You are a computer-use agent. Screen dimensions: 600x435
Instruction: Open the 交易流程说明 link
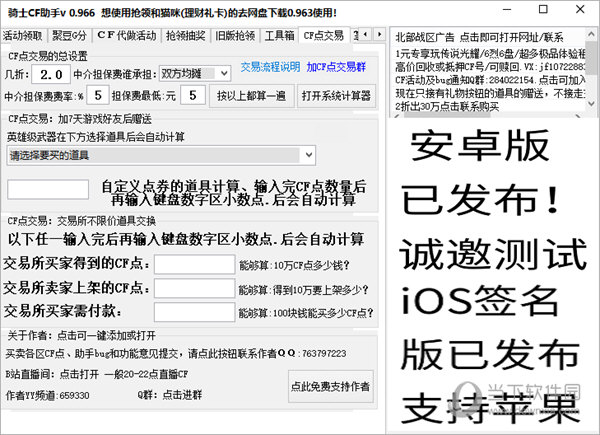click(x=270, y=67)
